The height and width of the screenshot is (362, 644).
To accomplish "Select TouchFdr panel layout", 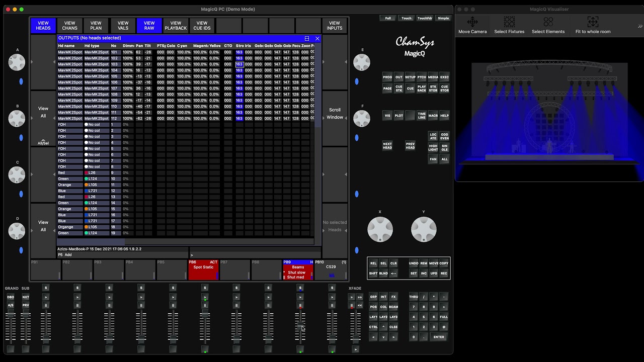I will pos(425,18).
